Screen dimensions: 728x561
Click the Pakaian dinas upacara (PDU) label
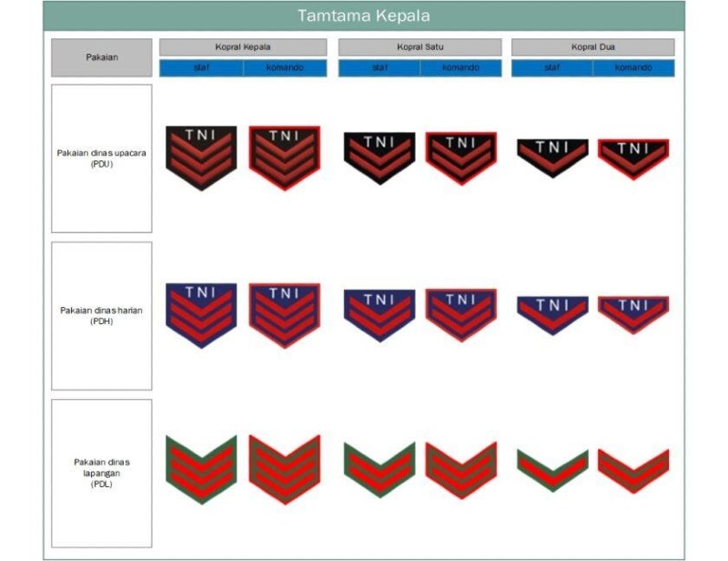tap(102, 158)
